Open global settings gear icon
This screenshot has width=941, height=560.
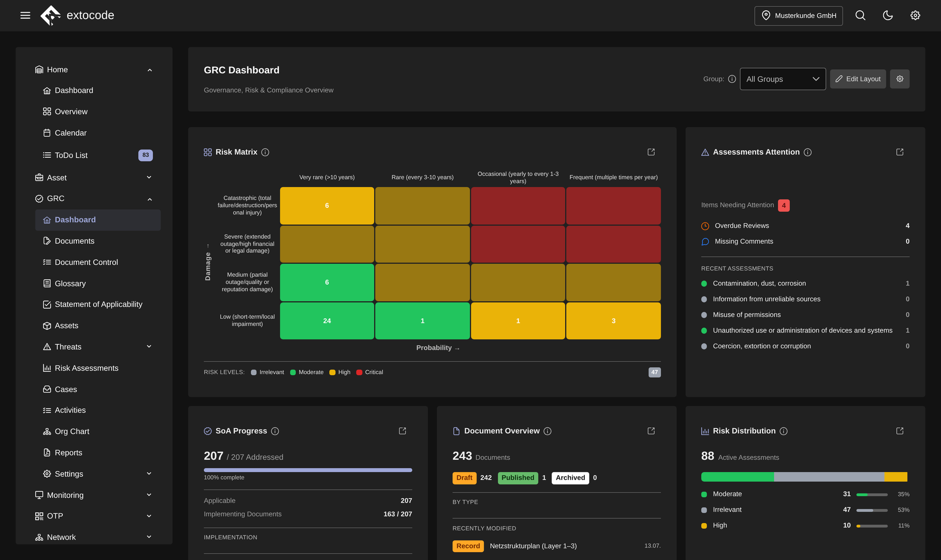click(x=915, y=15)
